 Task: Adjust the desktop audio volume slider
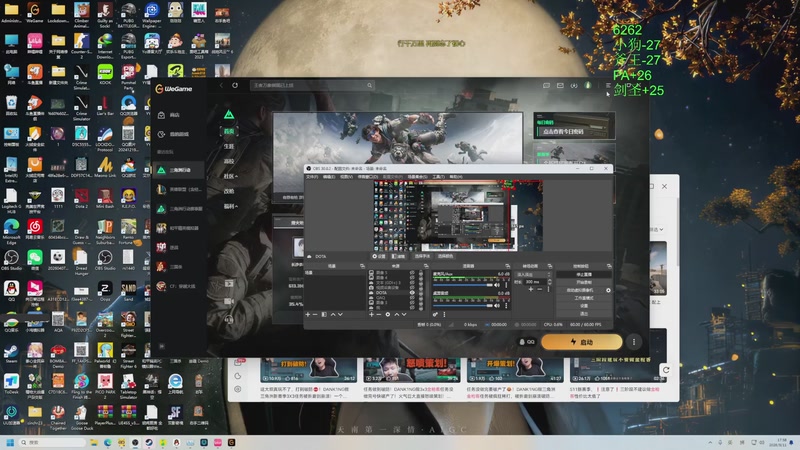point(462,306)
